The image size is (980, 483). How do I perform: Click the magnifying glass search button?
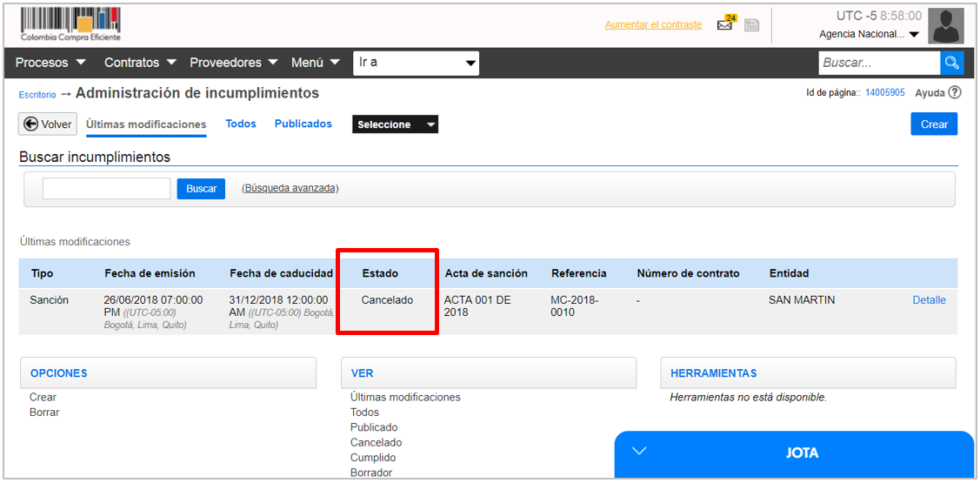click(x=952, y=63)
